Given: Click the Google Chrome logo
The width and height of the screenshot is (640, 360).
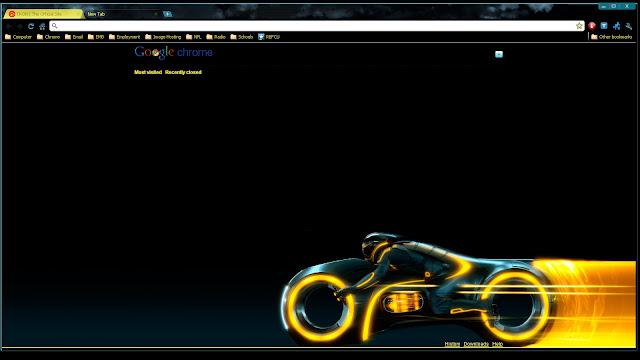Looking at the screenshot, I should point(173,52).
